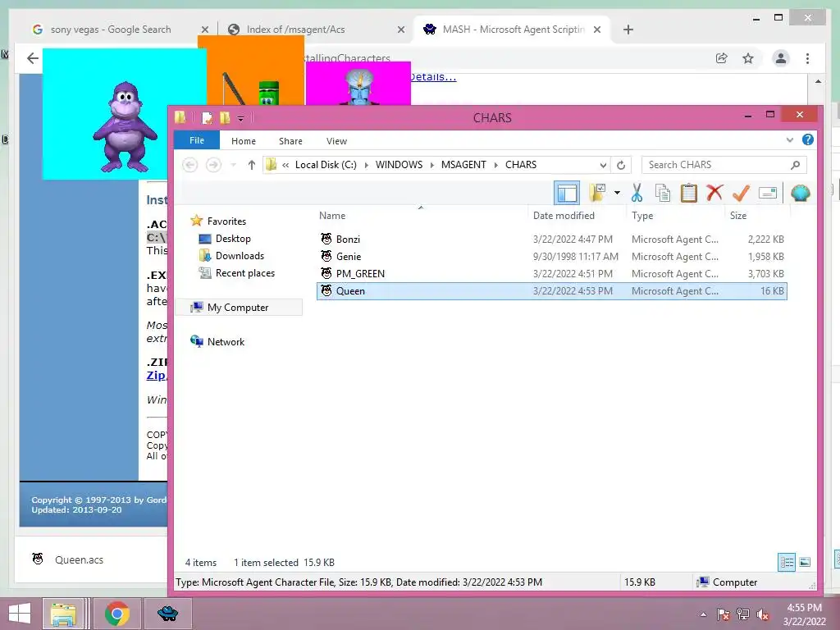Screen dimensions: 840x630
Task: Open a new Chrome tab
Action: tap(628, 30)
